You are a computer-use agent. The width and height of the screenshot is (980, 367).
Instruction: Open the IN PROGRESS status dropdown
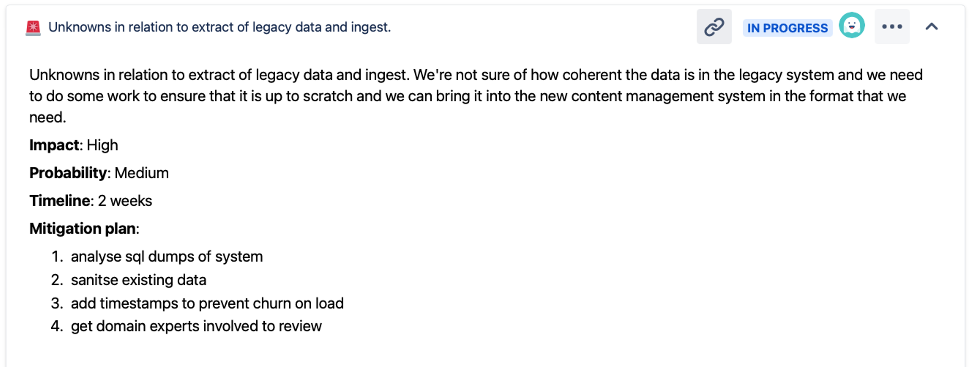pos(787,28)
